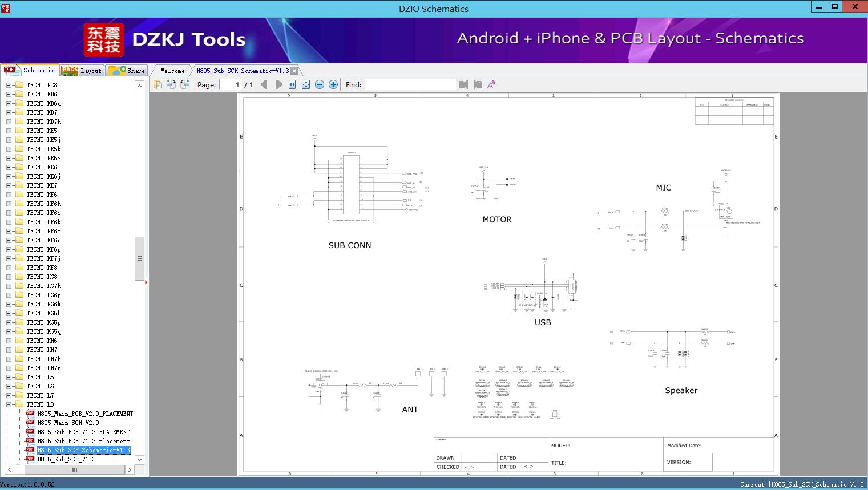
Task: Open the Share tab
Action: 128,71
